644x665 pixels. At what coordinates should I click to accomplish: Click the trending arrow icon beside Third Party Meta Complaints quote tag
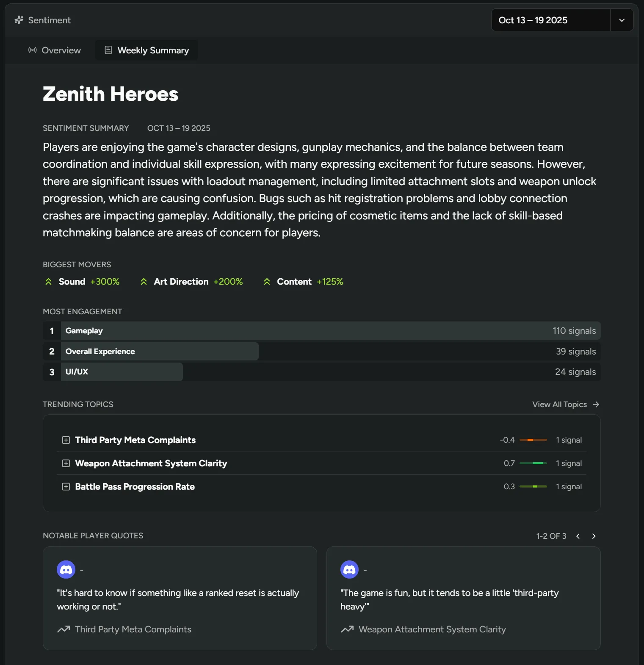64,629
